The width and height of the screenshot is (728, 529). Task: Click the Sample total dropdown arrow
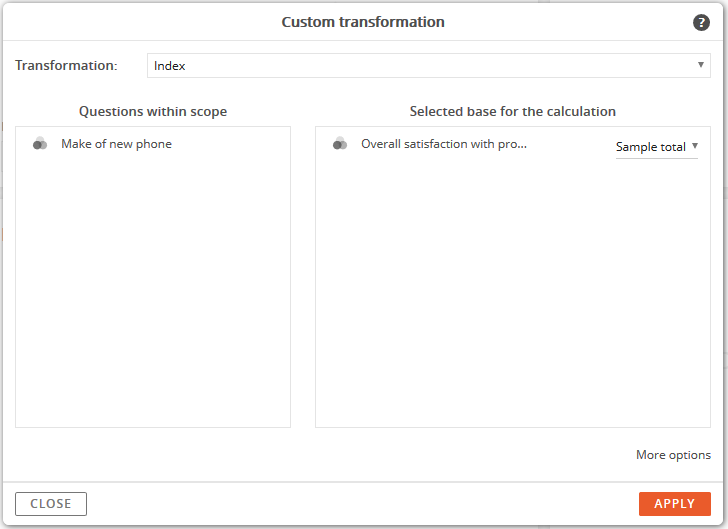point(695,146)
